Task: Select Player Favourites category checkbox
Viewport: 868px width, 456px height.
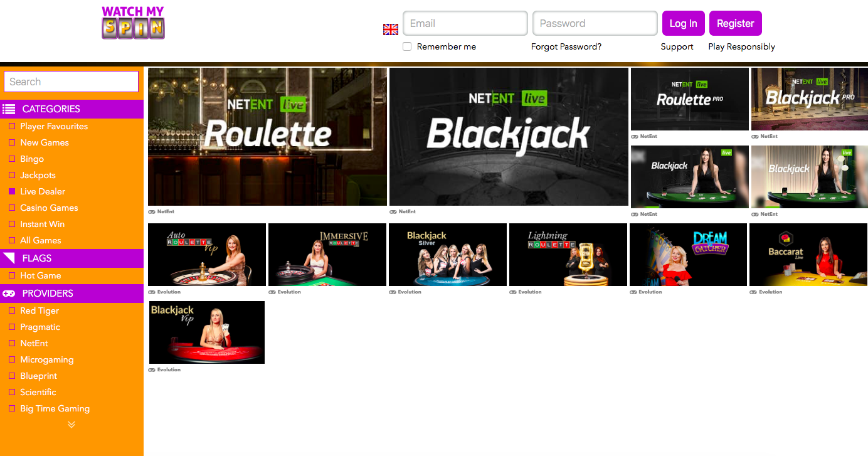Action: pyautogui.click(x=12, y=126)
